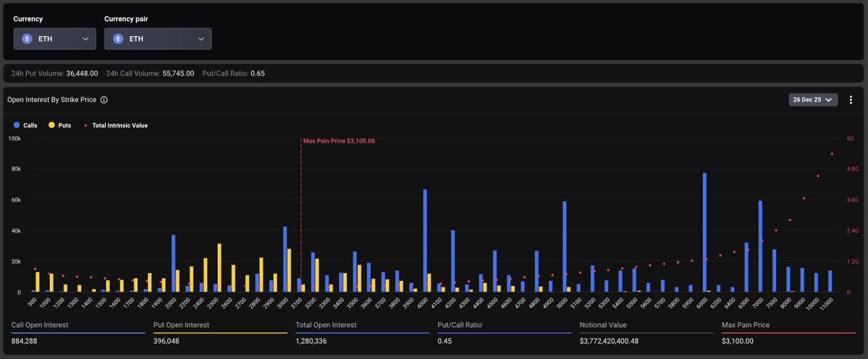Click the tallest blue call bar at 6000 strike

click(x=704, y=232)
